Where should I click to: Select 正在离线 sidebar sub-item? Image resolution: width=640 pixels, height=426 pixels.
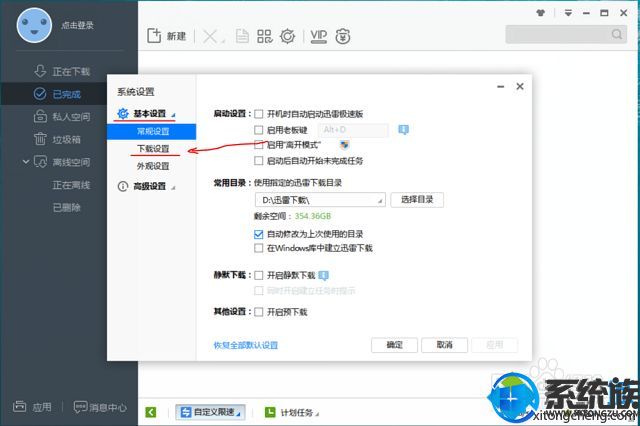[71, 185]
